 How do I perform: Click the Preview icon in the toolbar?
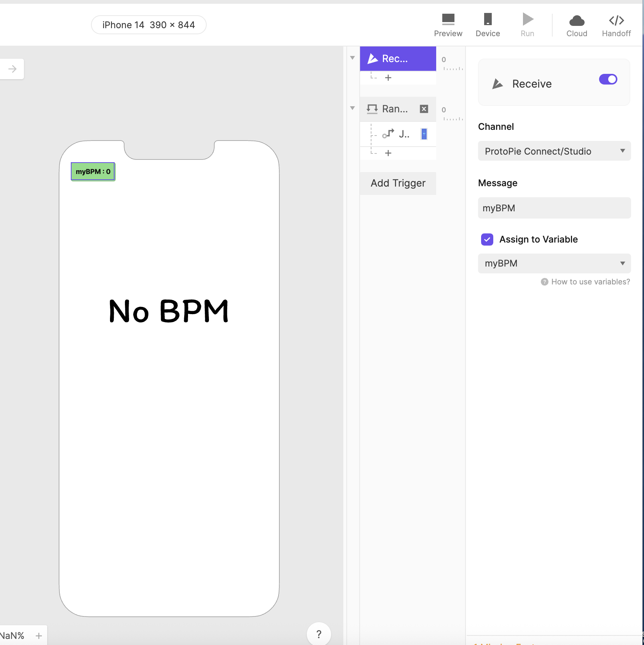point(448,19)
